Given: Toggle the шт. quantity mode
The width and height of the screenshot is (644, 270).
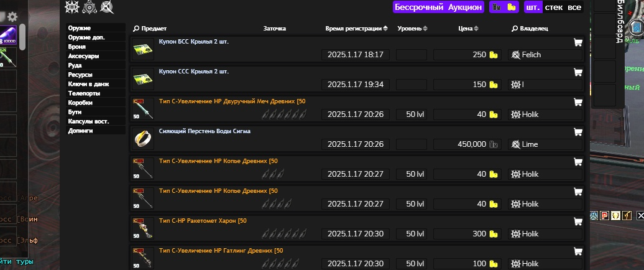Looking at the screenshot, I should [x=533, y=7].
